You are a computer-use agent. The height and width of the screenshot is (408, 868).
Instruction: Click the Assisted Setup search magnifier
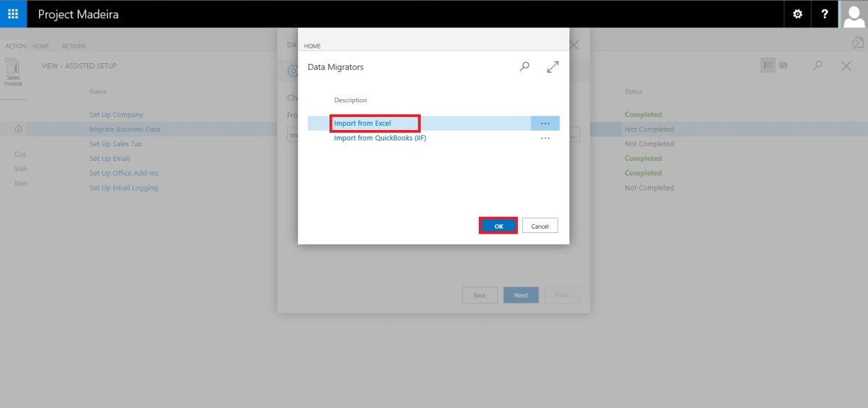(817, 65)
